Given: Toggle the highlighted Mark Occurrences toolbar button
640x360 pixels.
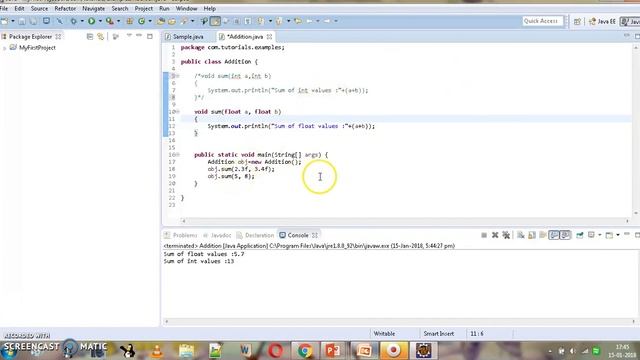Looking at the screenshot, I should click(215, 21).
